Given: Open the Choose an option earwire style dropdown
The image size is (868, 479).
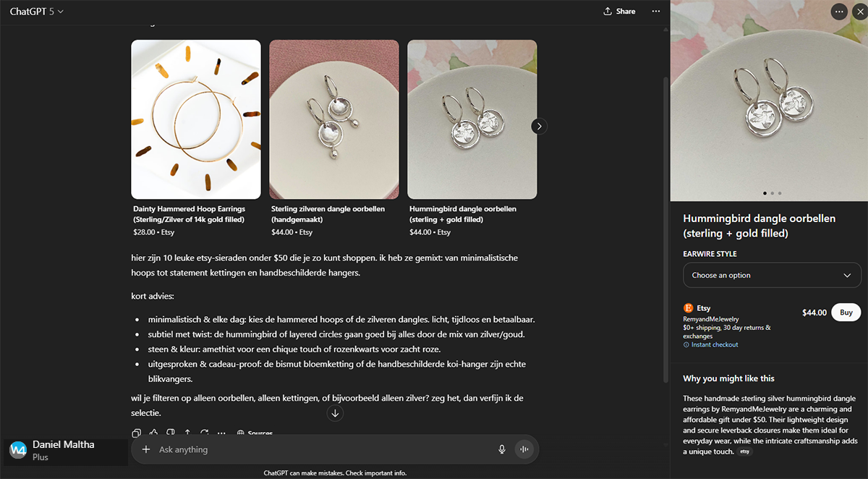Looking at the screenshot, I should click(x=772, y=275).
